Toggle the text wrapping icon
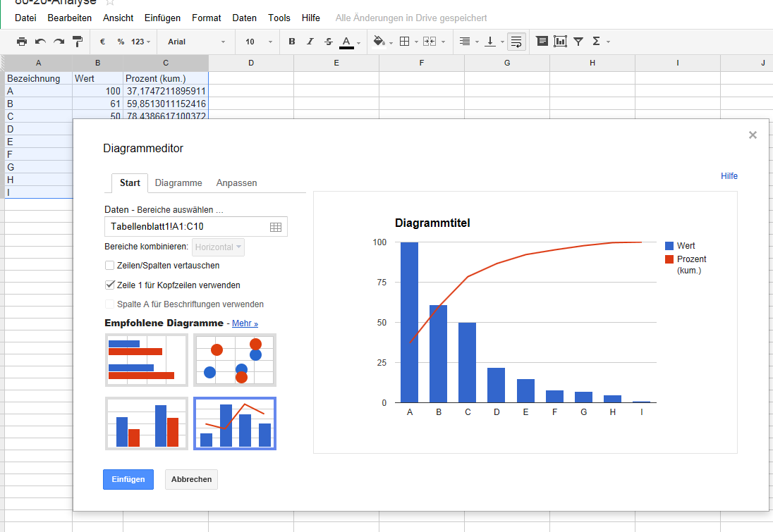This screenshot has height=532, width=773. (x=516, y=42)
